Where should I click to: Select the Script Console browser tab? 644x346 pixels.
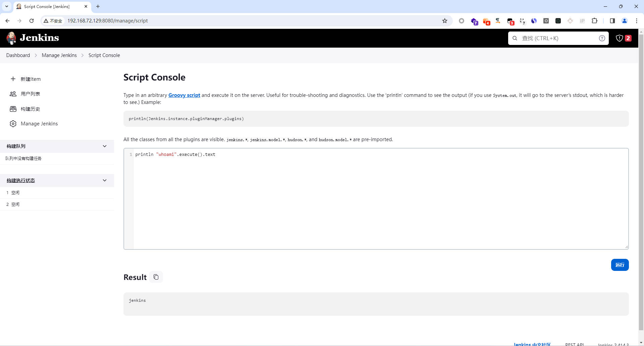(52, 6)
